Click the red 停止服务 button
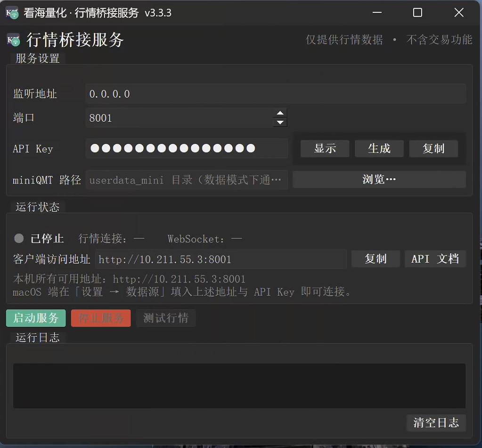The height and width of the screenshot is (448, 482). [x=101, y=318]
